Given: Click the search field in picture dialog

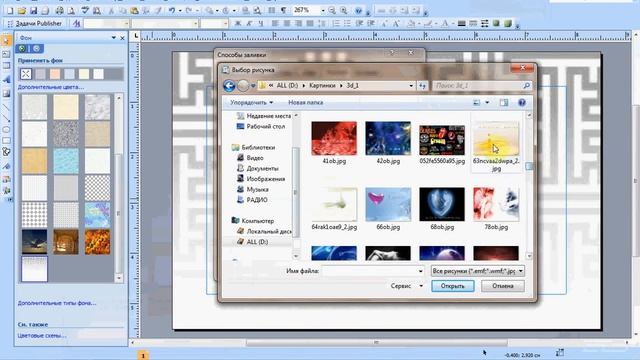Looking at the screenshot, I should [482, 86].
